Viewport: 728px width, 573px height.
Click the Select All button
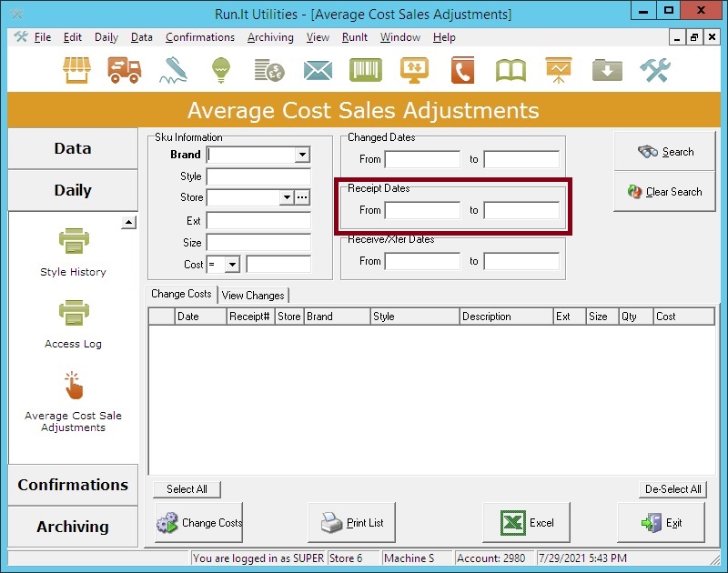(187, 489)
